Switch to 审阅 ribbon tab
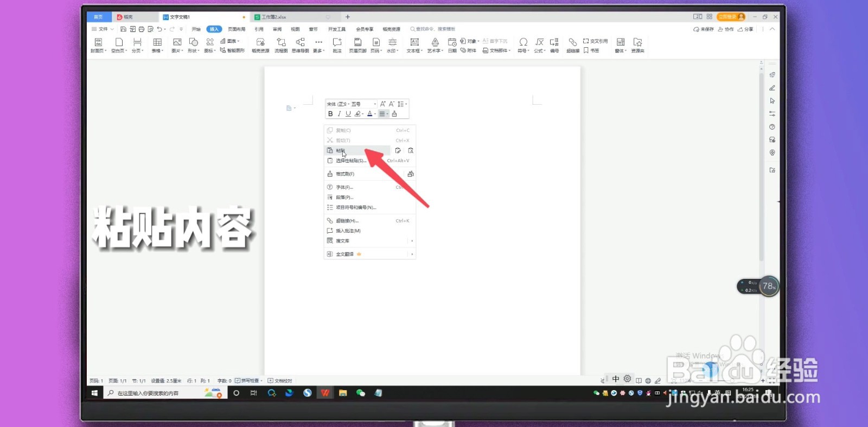The height and width of the screenshot is (427, 868). click(x=277, y=29)
